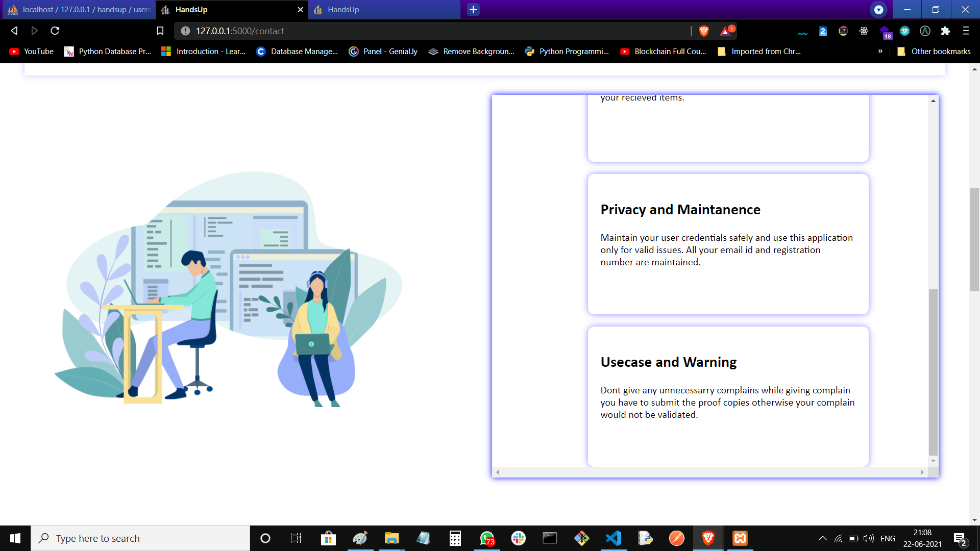Click the site info icon in the address bar
980x551 pixels.
(185, 31)
